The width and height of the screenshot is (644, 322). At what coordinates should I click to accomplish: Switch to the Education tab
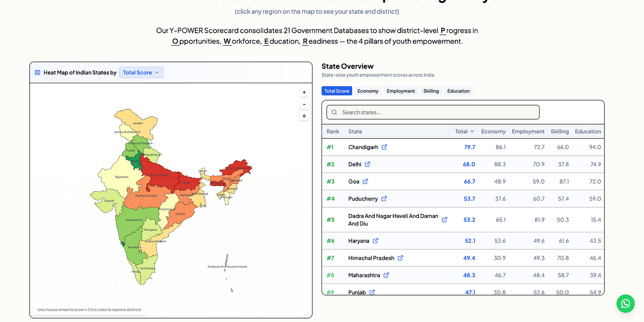click(x=459, y=91)
